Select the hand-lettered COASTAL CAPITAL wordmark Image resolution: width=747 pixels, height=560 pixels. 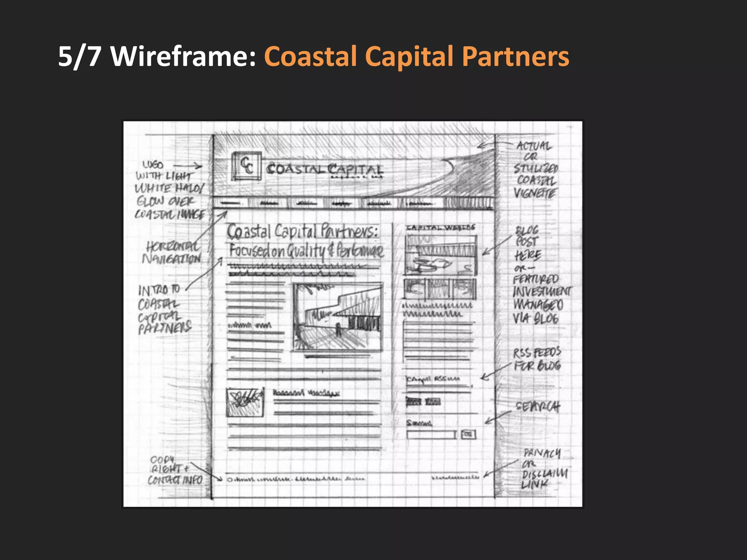coord(325,170)
